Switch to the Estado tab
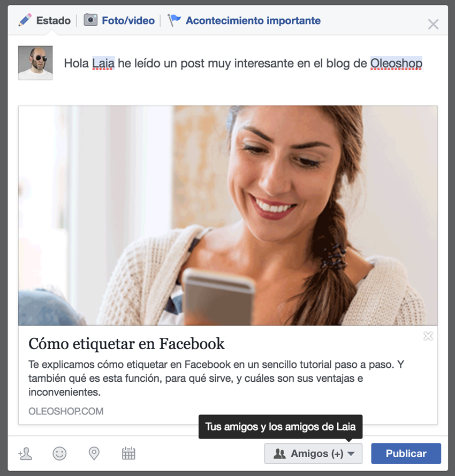This screenshot has height=476, width=455. point(53,20)
